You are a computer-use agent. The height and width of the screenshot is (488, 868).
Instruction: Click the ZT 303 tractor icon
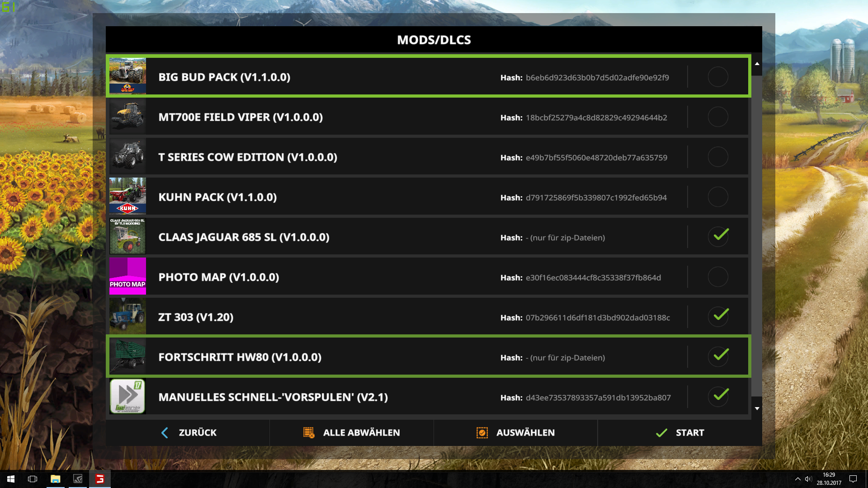coord(127,316)
